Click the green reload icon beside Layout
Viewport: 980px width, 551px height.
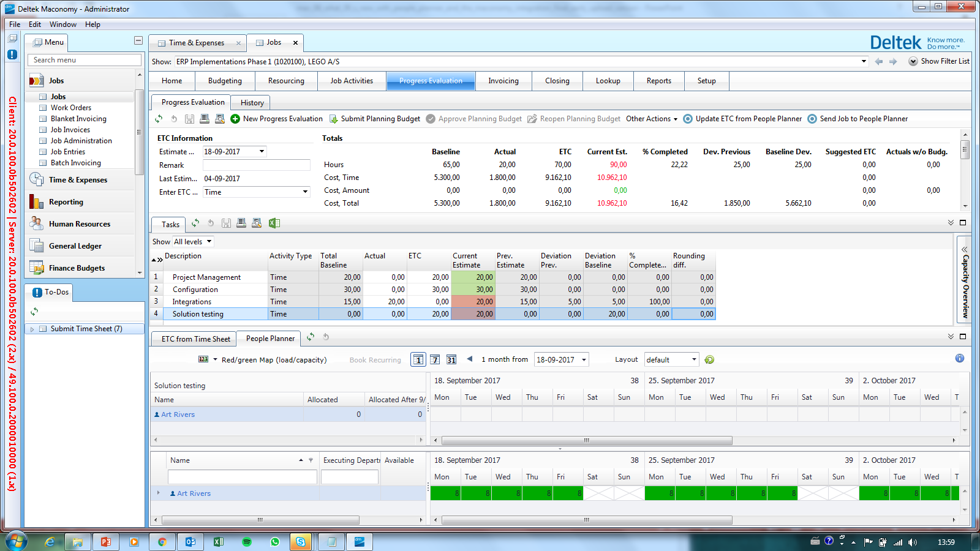tap(709, 360)
